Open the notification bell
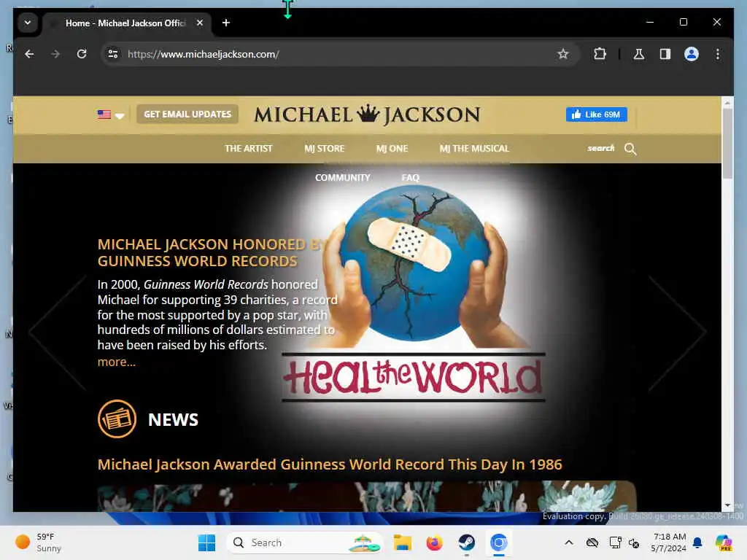Viewport: 747px width, 560px height. click(x=697, y=542)
